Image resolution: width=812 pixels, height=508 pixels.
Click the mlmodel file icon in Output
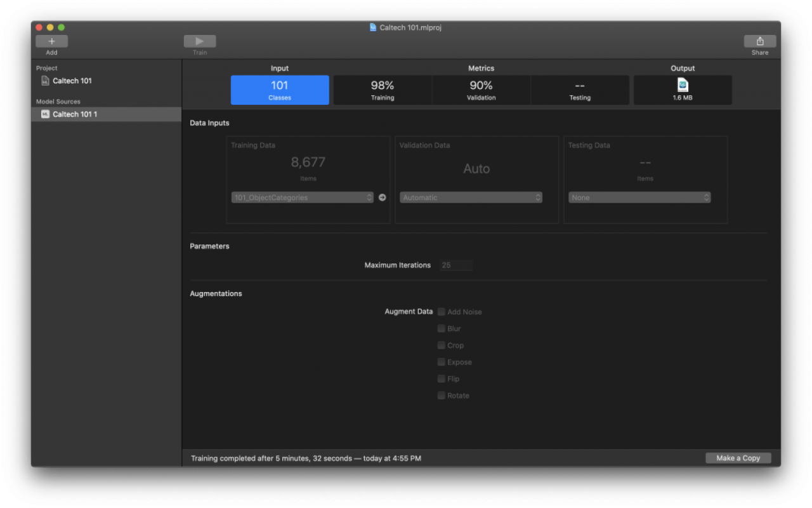tap(683, 85)
